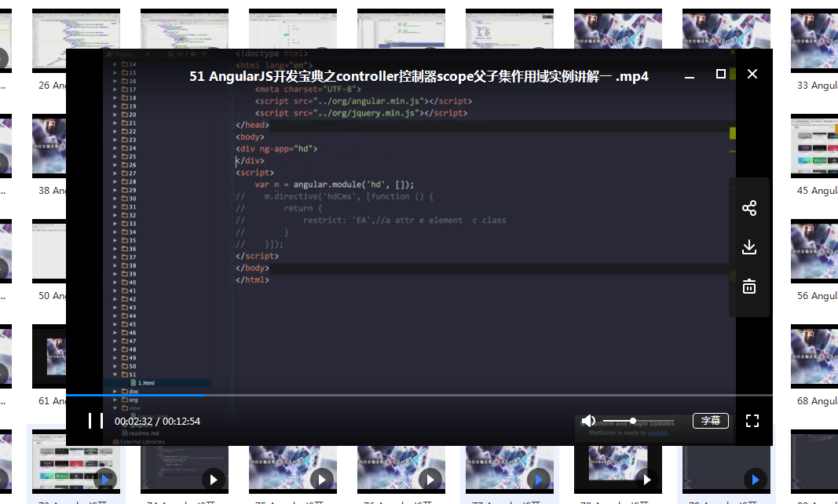Open the video thumbnail labeled 33 Angul
Screen dimensions: 838x504
tap(814, 40)
